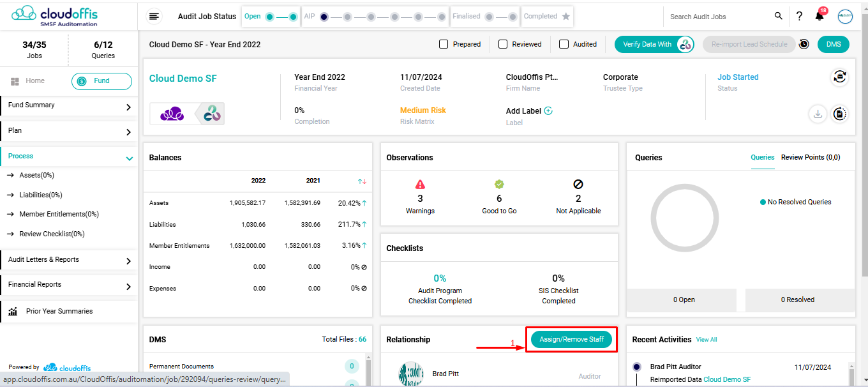Viewport: 868px width, 387px height.
Task: Open the notifications bell
Action: tap(819, 17)
